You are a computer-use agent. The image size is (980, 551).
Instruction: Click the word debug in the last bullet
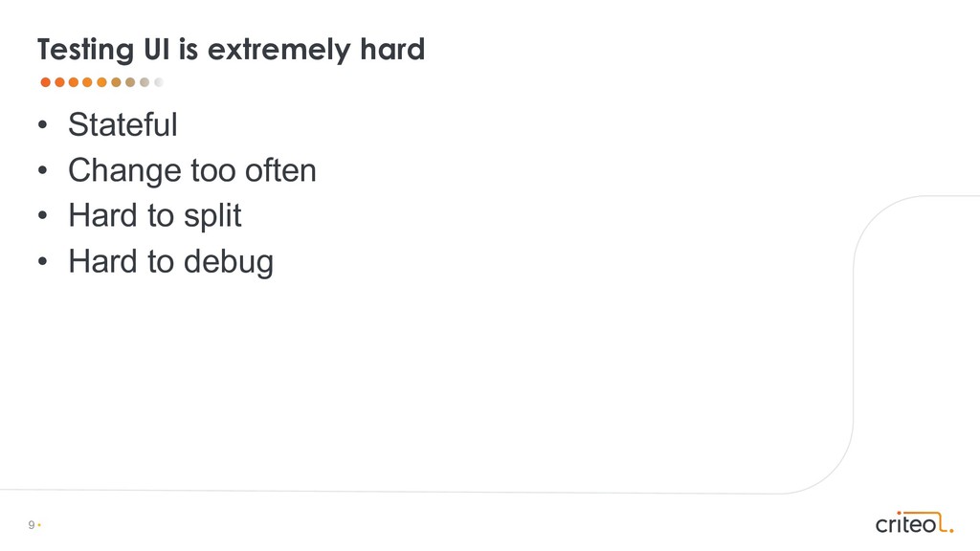[x=229, y=262]
